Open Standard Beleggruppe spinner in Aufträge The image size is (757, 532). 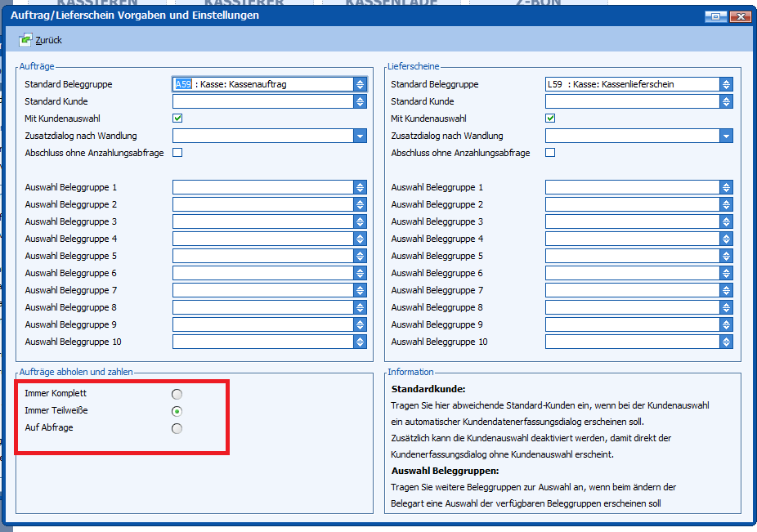[360, 84]
